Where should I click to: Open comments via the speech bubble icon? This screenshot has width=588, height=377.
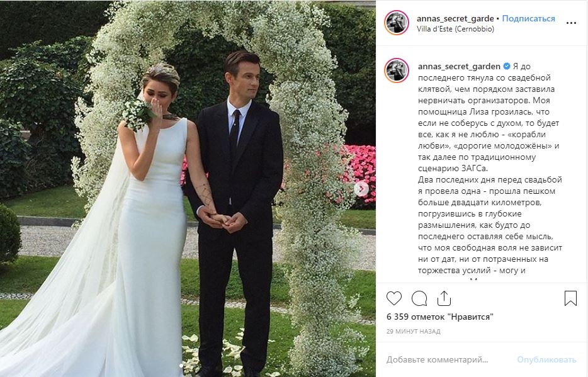point(419,298)
